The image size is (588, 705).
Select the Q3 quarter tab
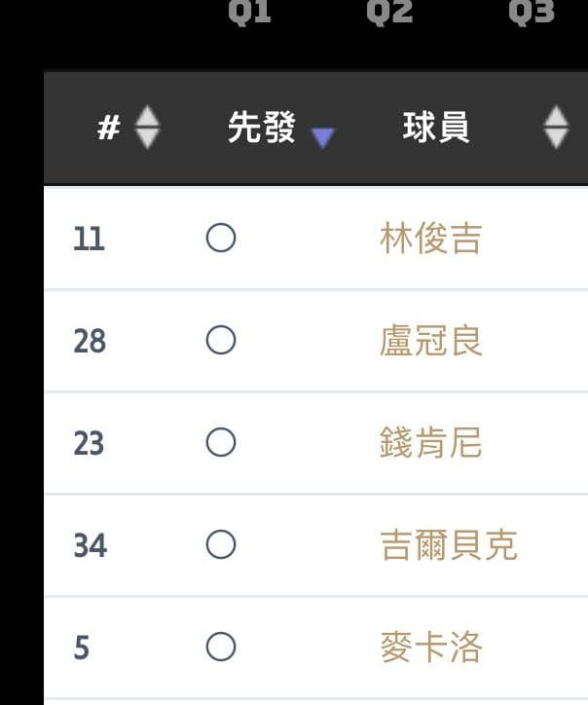click(x=532, y=12)
